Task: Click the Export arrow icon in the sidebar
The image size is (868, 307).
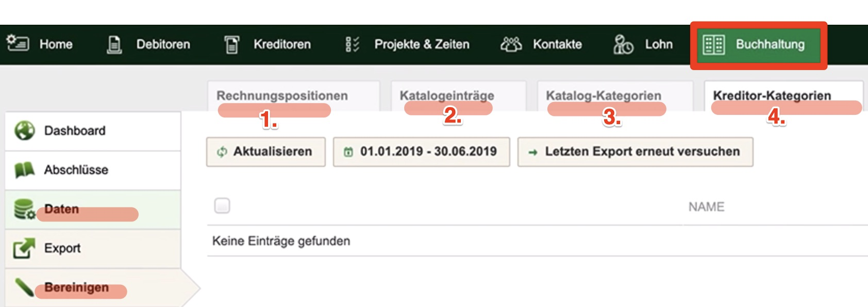Action: click(24, 248)
